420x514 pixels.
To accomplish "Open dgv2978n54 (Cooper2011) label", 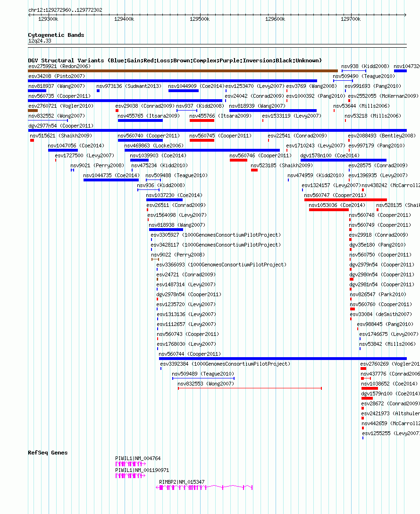I will click(x=189, y=294).
